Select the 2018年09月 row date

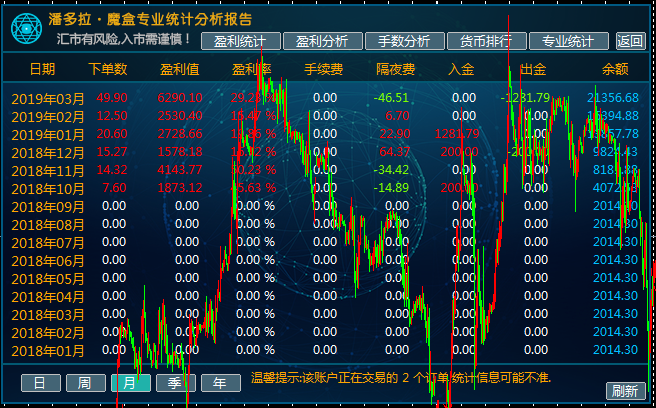[x=48, y=207]
